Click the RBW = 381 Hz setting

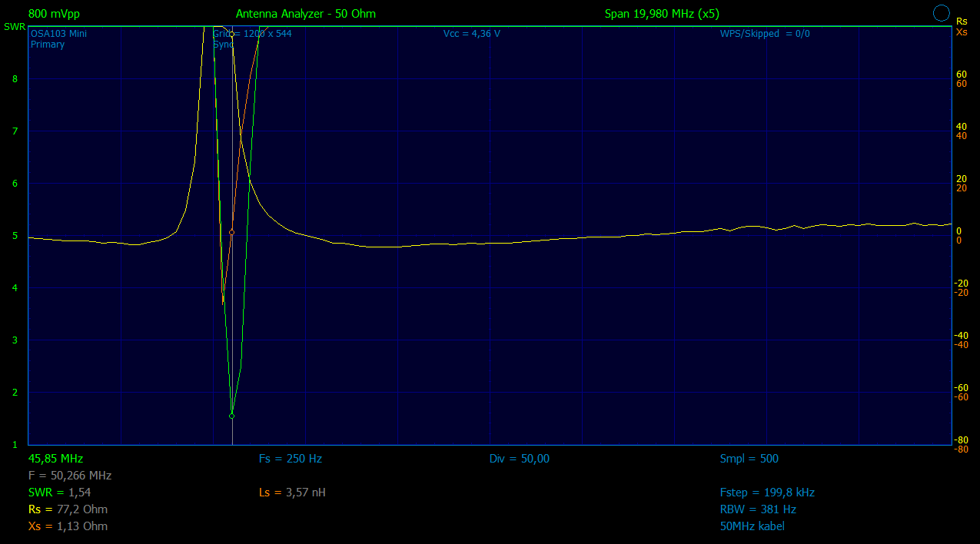click(758, 509)
